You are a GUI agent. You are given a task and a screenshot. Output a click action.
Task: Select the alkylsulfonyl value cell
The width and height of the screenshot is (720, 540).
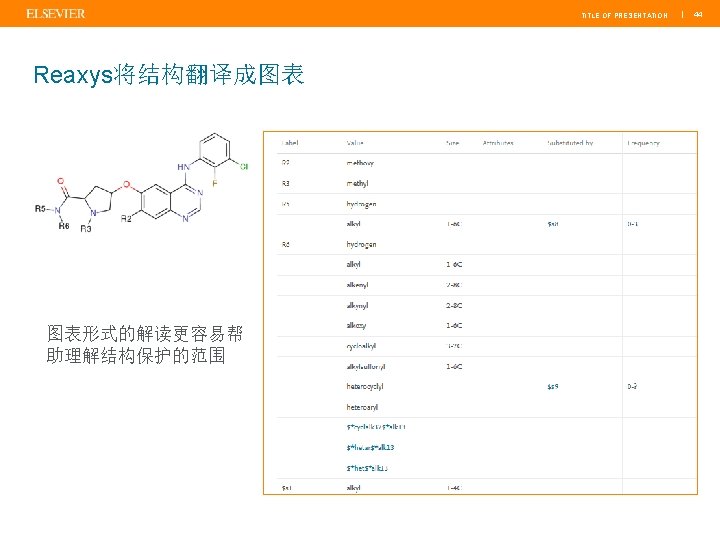coord(366,366)
